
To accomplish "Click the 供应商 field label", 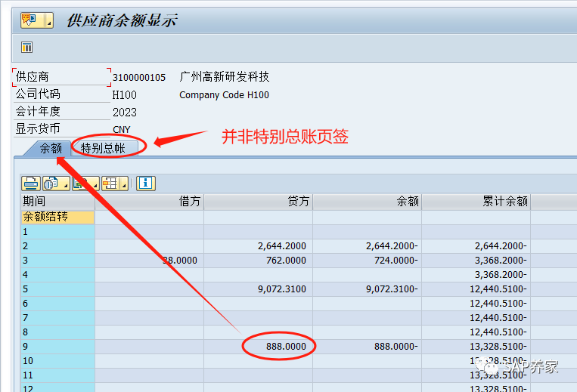I will [33, 77].
